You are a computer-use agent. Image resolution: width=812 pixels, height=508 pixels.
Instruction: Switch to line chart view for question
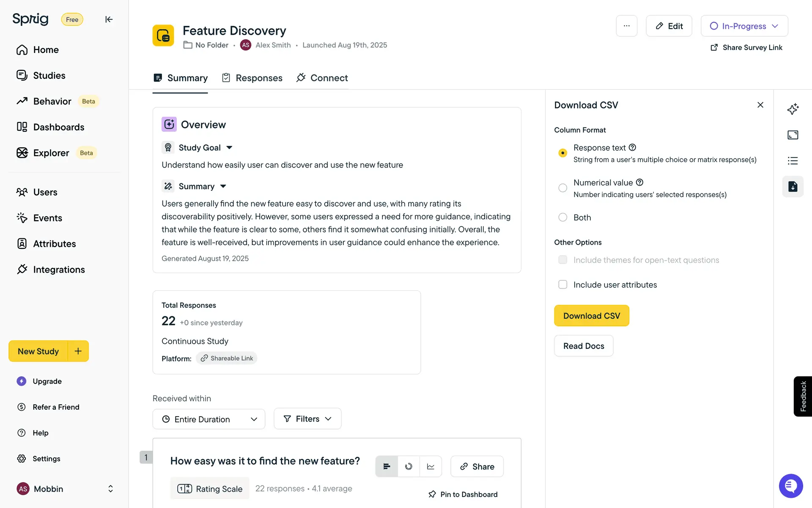point(431,467)
